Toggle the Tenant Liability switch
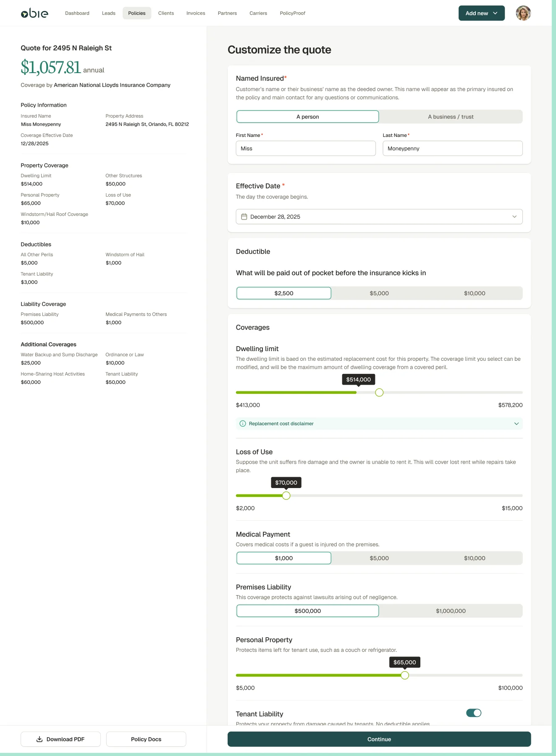Image resolution: width=556 pixels, height=756 pixels. 474,713
